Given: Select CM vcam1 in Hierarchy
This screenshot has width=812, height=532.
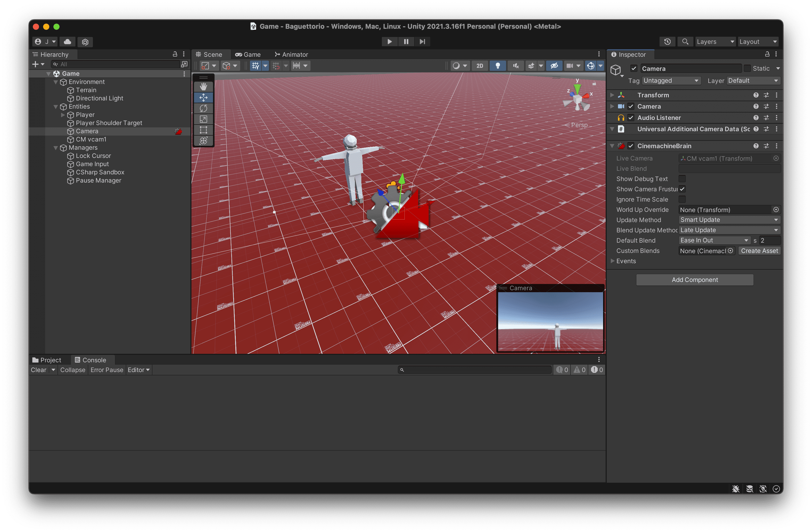Looking at the screenshot, I should pyautogui.click(x=91, y=140).
